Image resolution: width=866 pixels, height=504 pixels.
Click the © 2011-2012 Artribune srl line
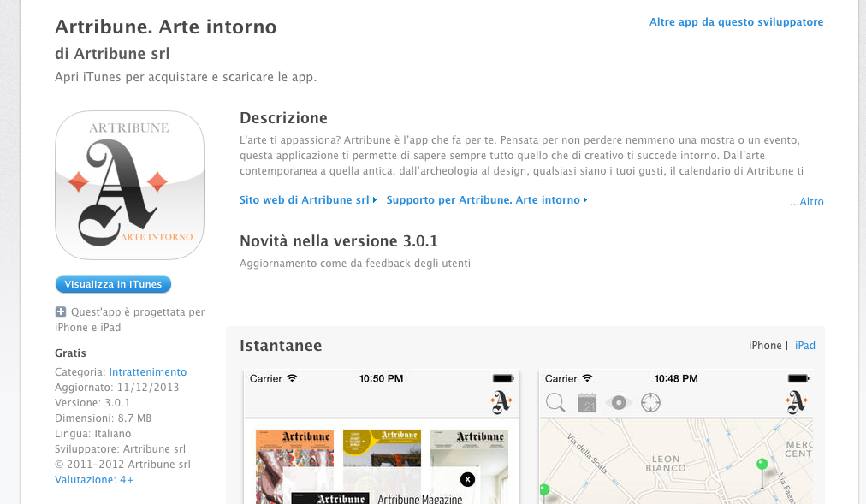coord(122,465)
